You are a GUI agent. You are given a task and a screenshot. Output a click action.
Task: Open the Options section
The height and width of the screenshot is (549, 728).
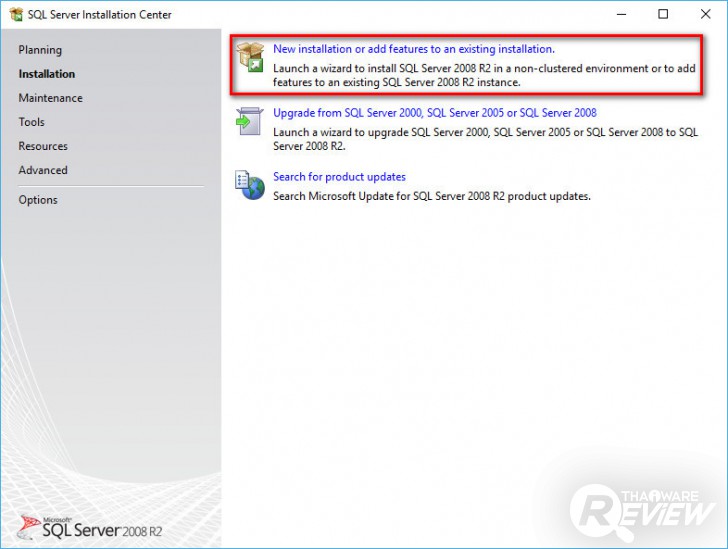point(38,200)
